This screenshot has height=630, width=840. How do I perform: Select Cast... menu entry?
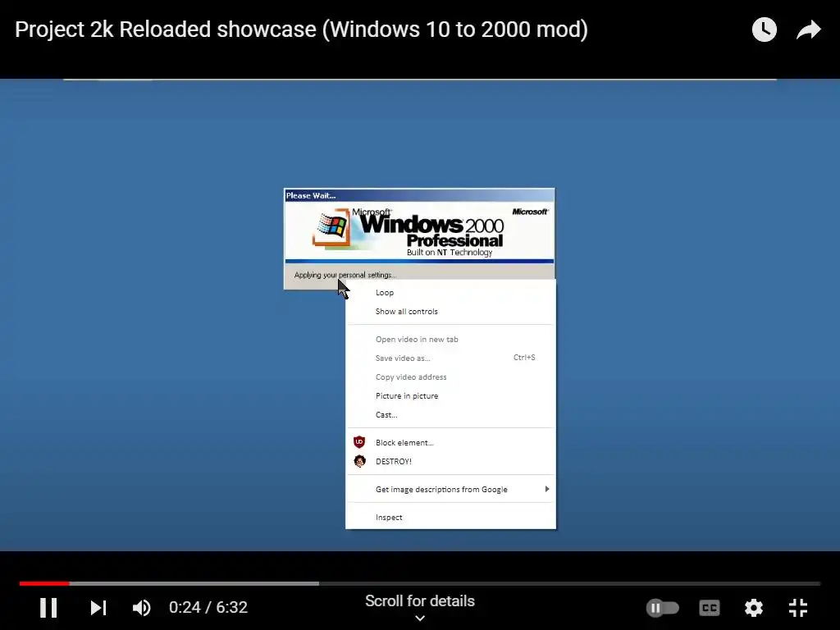click(x=450, y=414)
